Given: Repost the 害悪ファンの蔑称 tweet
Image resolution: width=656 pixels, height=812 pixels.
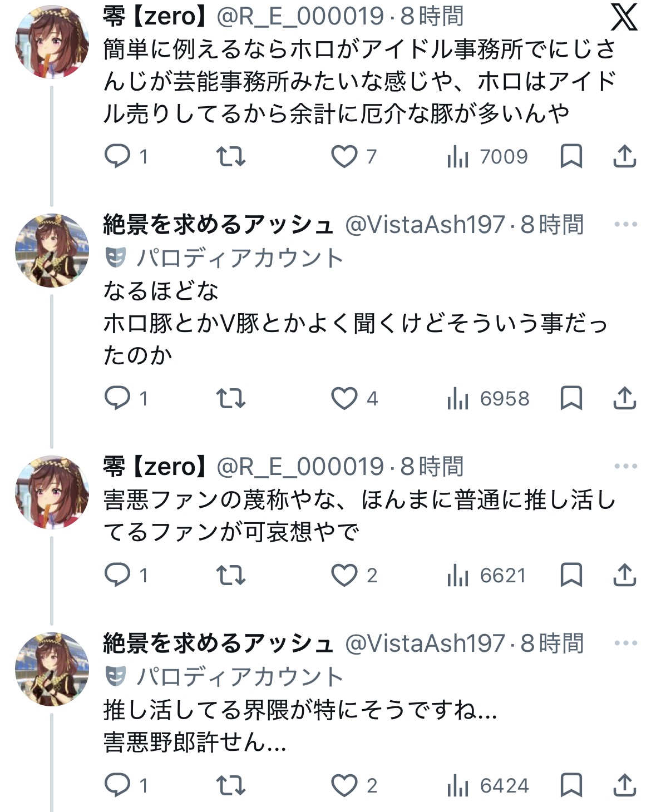Looking at the screenshot, I should [x=230, y=575].
